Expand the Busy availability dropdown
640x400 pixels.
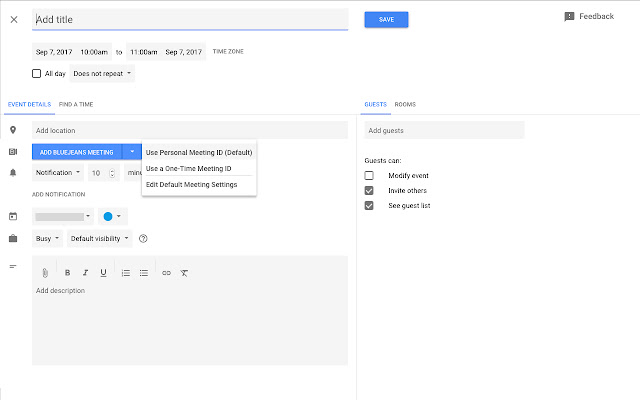click(x=48, y=239)
